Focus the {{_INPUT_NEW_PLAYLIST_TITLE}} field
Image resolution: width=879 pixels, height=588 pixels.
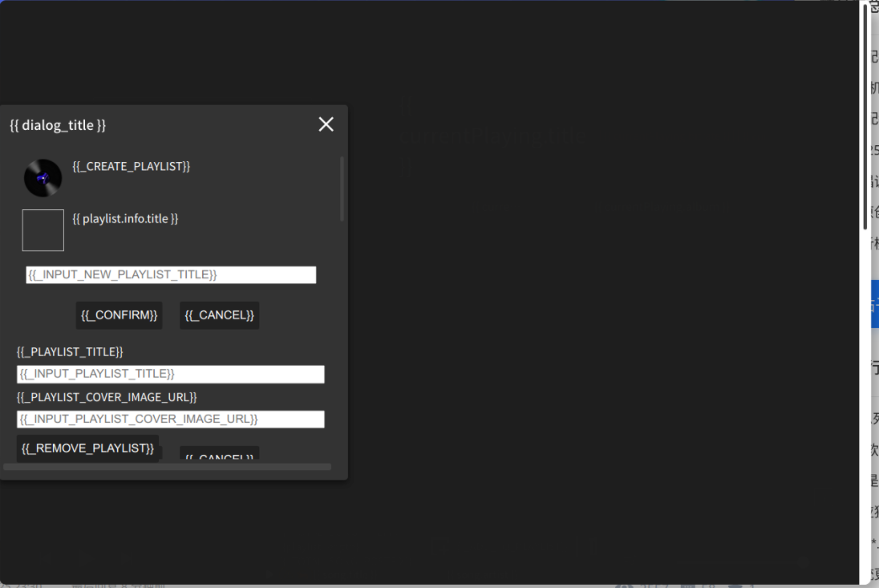[171, 274]
